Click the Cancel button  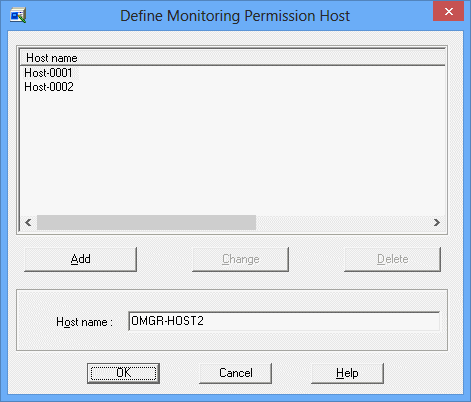236,373
